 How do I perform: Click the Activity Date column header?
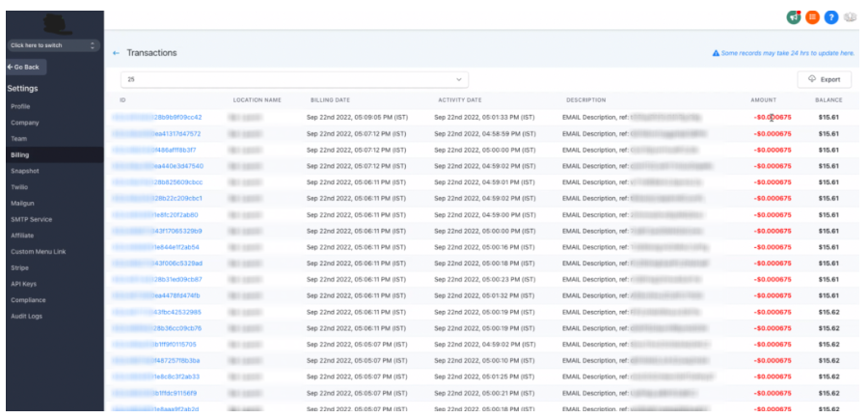pyautogui.click(x=460, y=100)
